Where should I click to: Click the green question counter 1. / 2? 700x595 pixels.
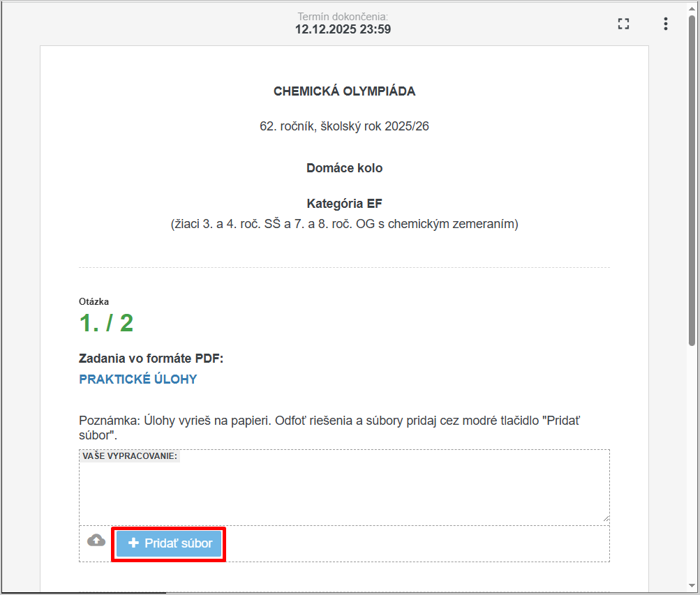(x=106, y=323)
